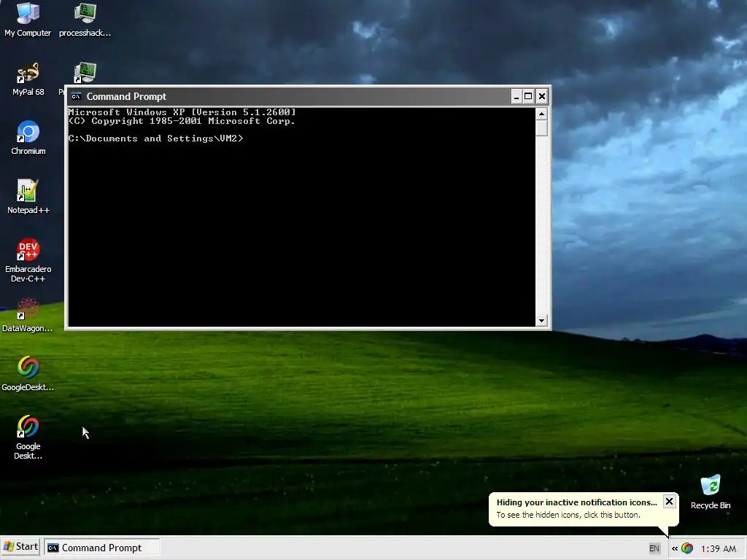Screen dimensions: 747x560
Task: Click the Command Prompt taskbar button
Action: tap(102, 548)
